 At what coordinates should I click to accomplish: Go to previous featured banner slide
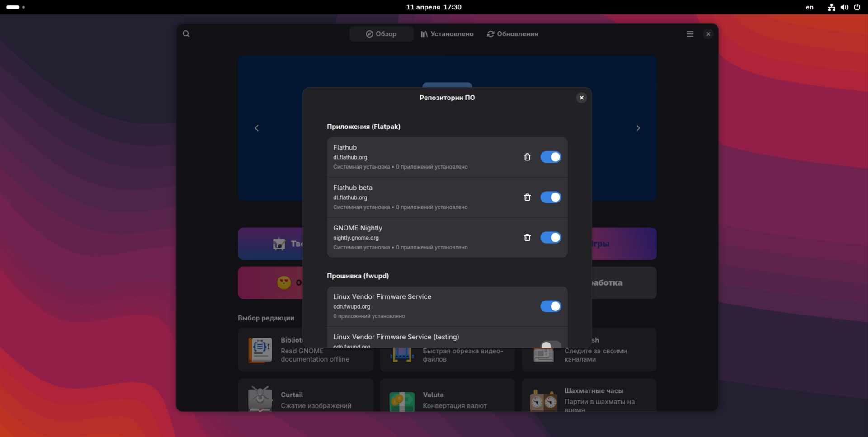tap(256, 128)
